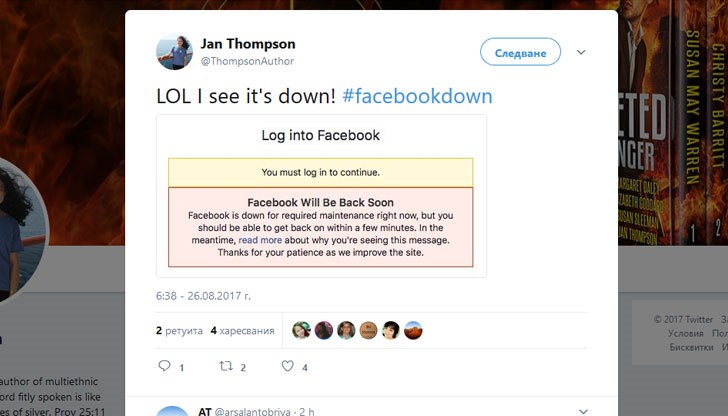This screenshot has width=728, height=416.
Task: Open Jan Thompson's avatar in tweet header
Action: (174, 52)
